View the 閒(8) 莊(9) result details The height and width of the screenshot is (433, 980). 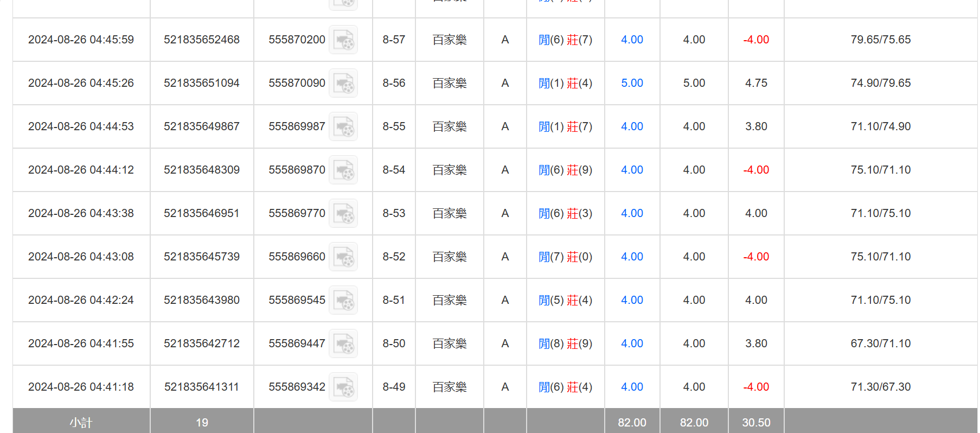(x=565, y=343)
